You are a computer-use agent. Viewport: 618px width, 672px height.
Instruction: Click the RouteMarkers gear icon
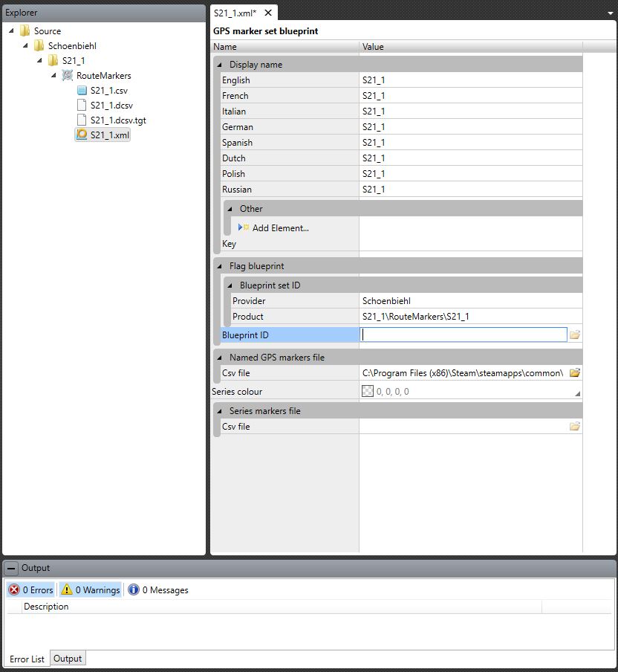tap(68, 75)
